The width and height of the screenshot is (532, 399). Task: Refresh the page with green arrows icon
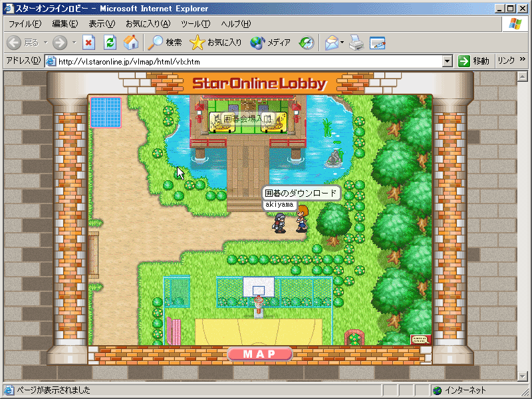coord(110,43)
